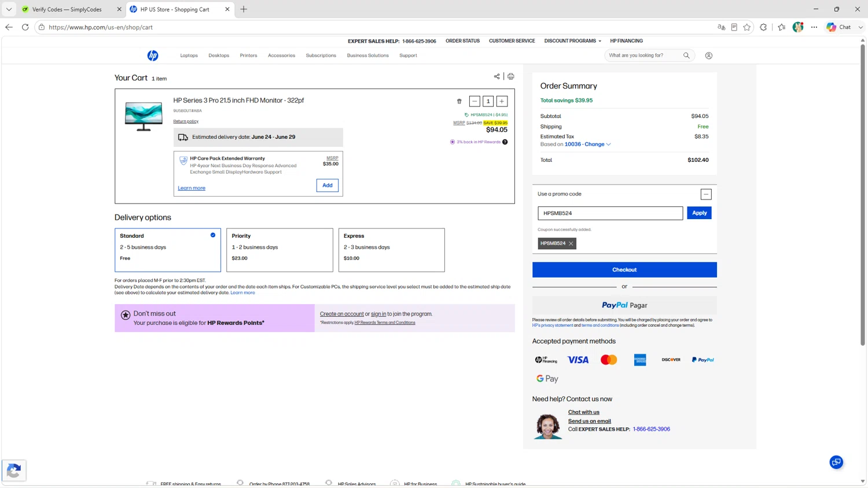Click the browser back arrow
Screen dimensions: 868x488
(x=9, y=27)
